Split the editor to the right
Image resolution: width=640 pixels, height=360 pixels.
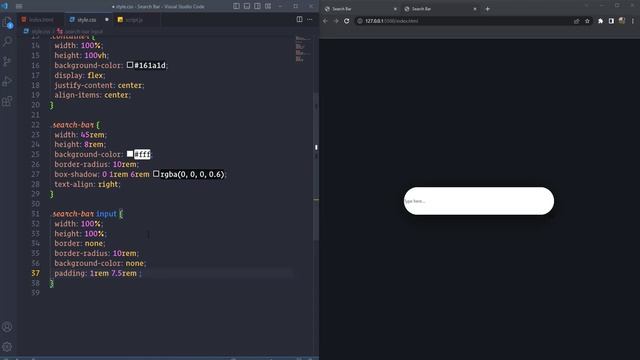(300, 19)
